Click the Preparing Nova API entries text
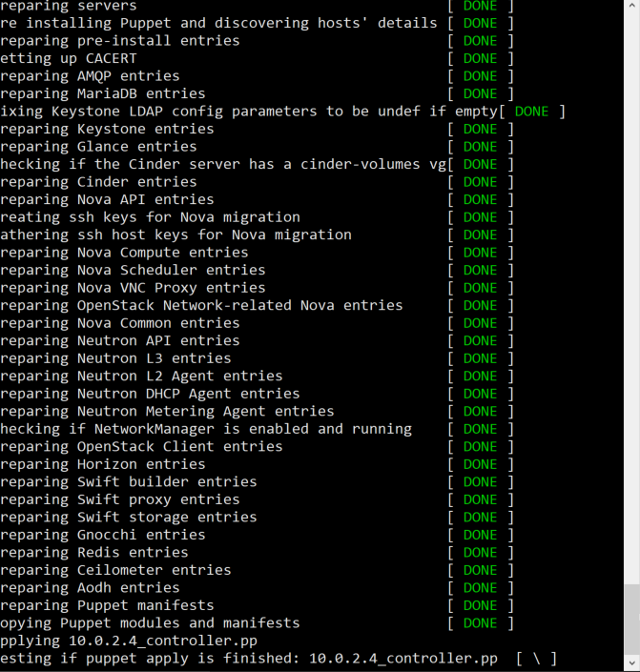640x672 pixels. point(107,199)
